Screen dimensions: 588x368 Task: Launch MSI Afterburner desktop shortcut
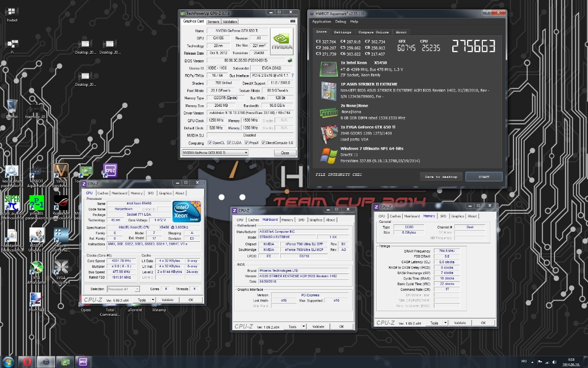pos(36,272)
